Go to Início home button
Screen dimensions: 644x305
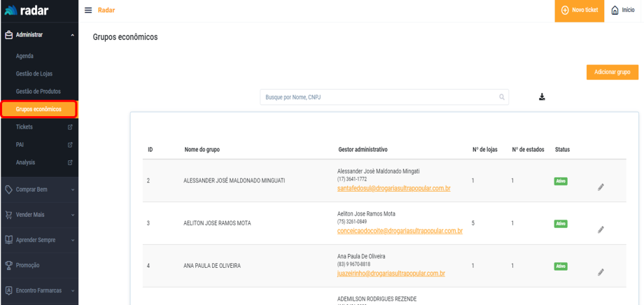tap(623, 10)
